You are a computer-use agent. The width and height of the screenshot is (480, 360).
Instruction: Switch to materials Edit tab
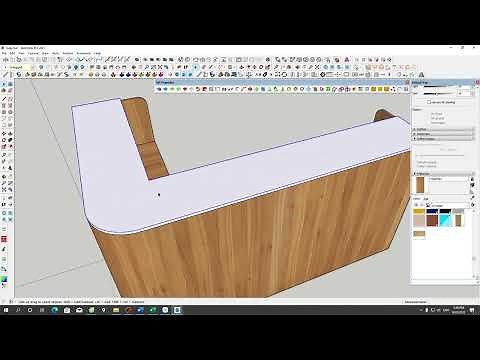(x=426, y=199)
